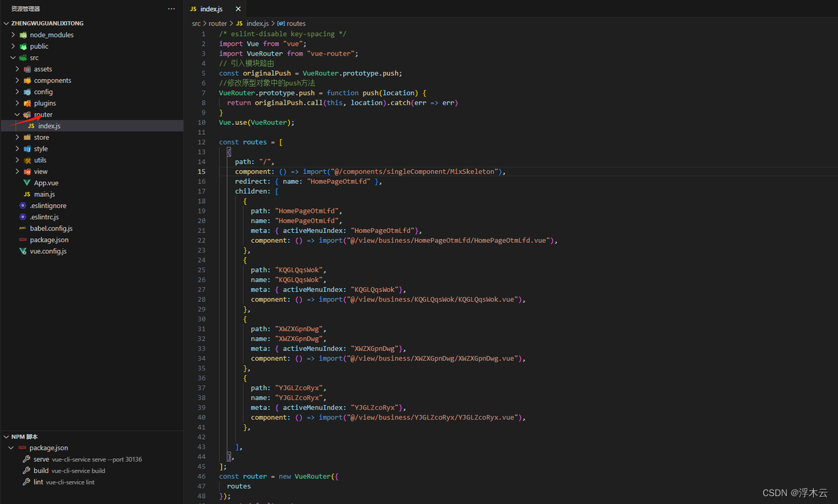
Task: Click line number 46 in gutter
Action: (202, 477)
